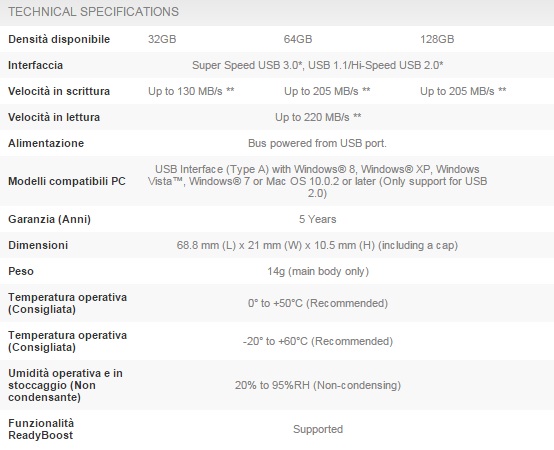The width and height of the screenshot is (554, 450).
Task: Click the Funzionalità ReadyBoost label
Action: tap(41, 429)
